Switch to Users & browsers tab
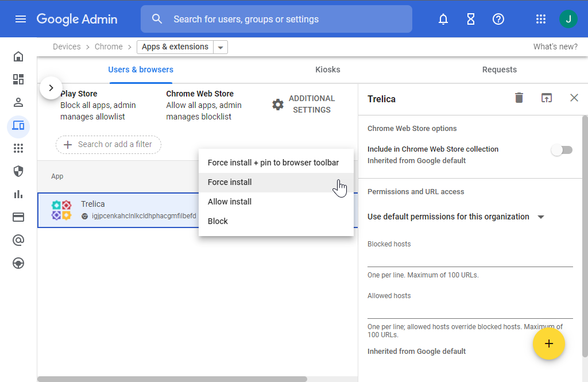This screenshot has width=588, height=382. pyautogui.click(x=141, y=70)
